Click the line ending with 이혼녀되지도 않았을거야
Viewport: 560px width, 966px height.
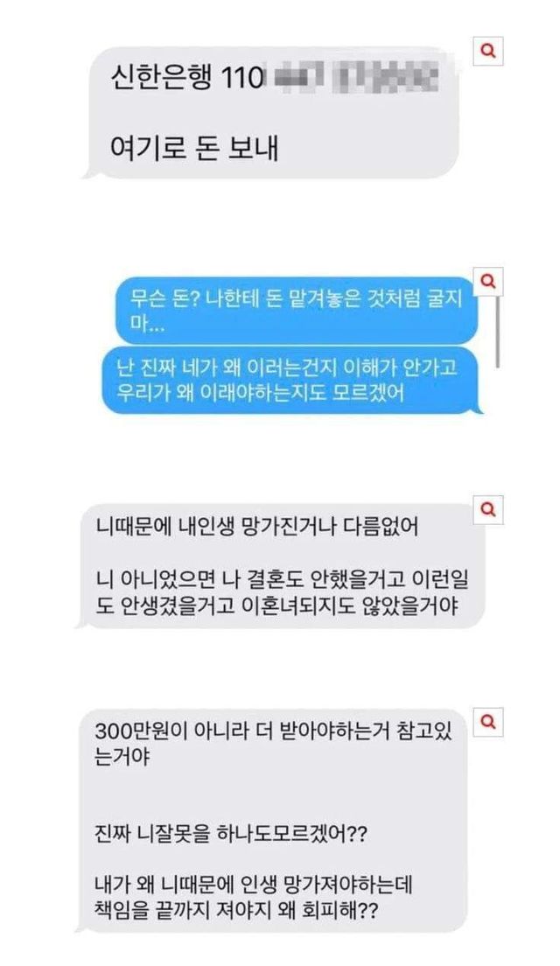pos(277,606)
